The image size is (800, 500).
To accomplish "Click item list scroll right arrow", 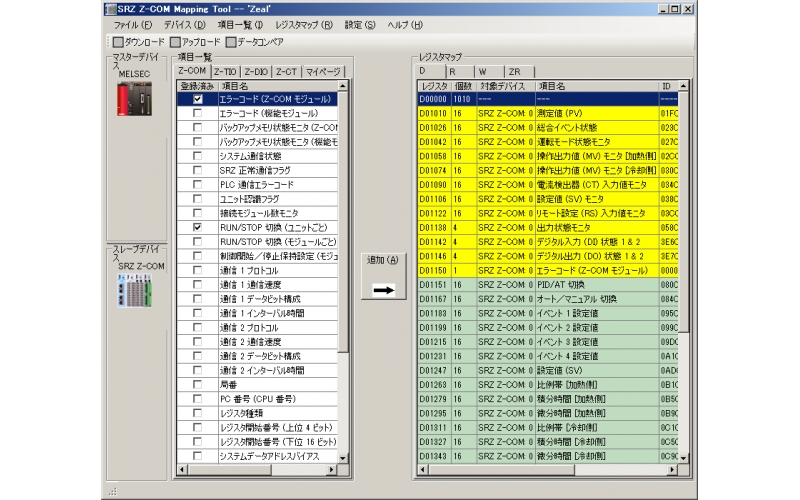I will [x=332, y=469].
